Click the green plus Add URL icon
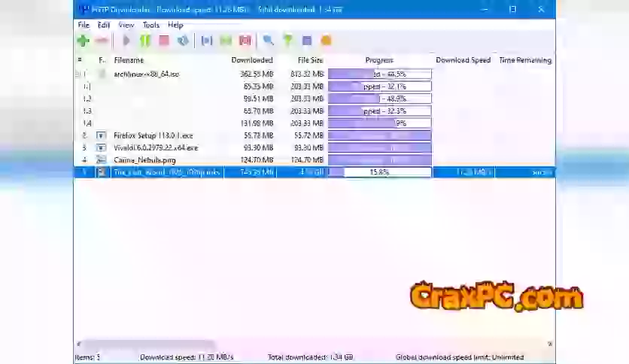 coord(83,41)
